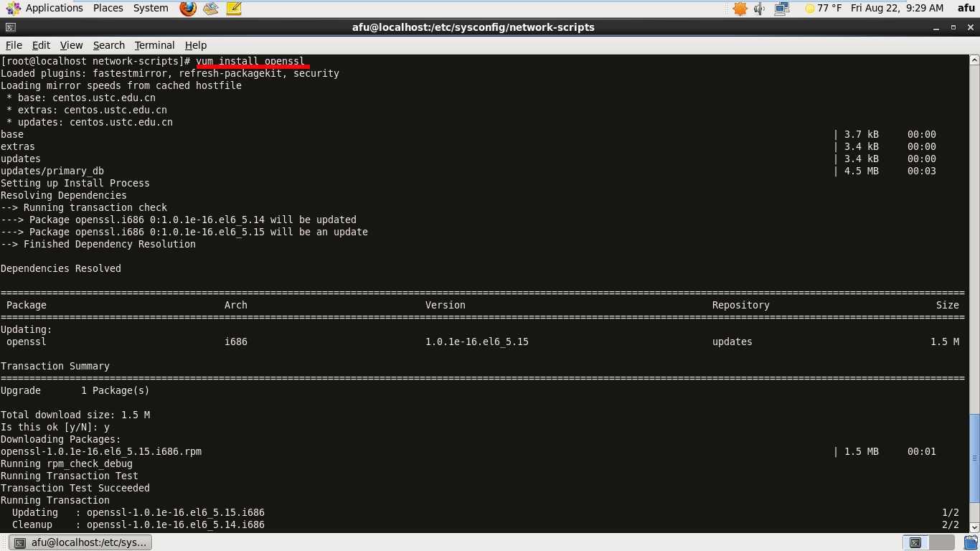The width and height of the screenshot is (980, 551).
Task: Click 'Is this ok [y/N]: y' prompt line
Action: (x=55, y=427)
